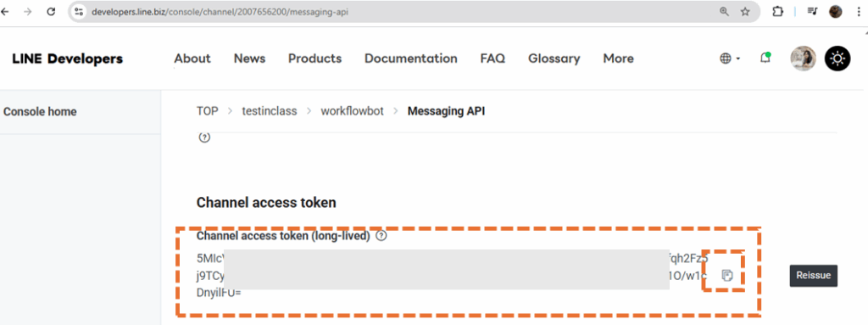
Task: Click the Channel access token (long-lived) label
Action: [x=283, y=236]
